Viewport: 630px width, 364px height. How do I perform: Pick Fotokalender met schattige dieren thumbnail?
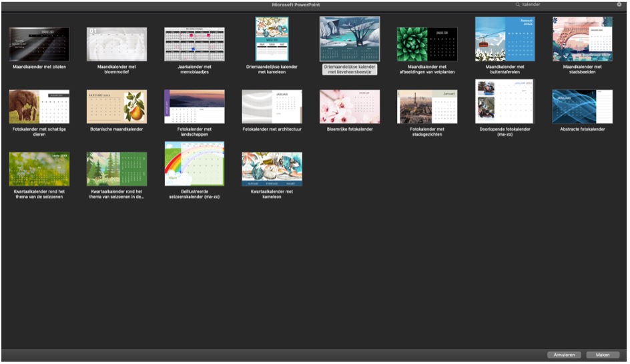point(39,107)
